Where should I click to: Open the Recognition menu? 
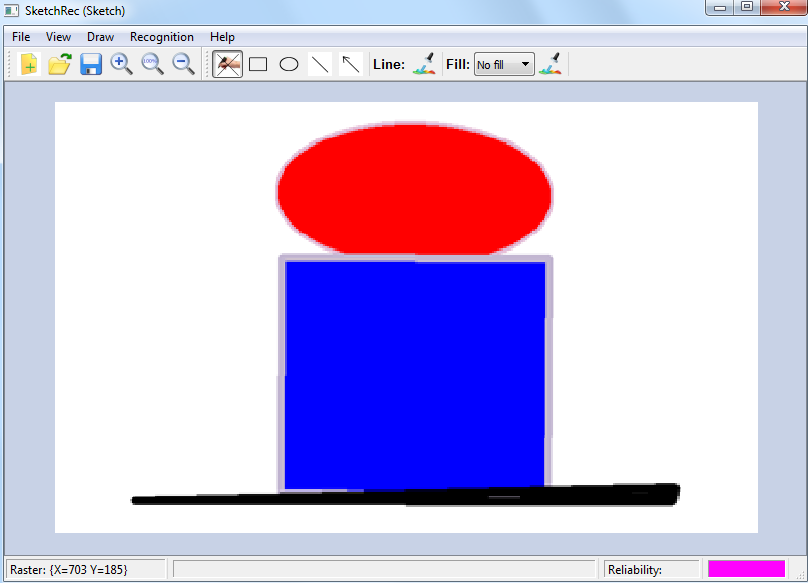pos(162,37)
